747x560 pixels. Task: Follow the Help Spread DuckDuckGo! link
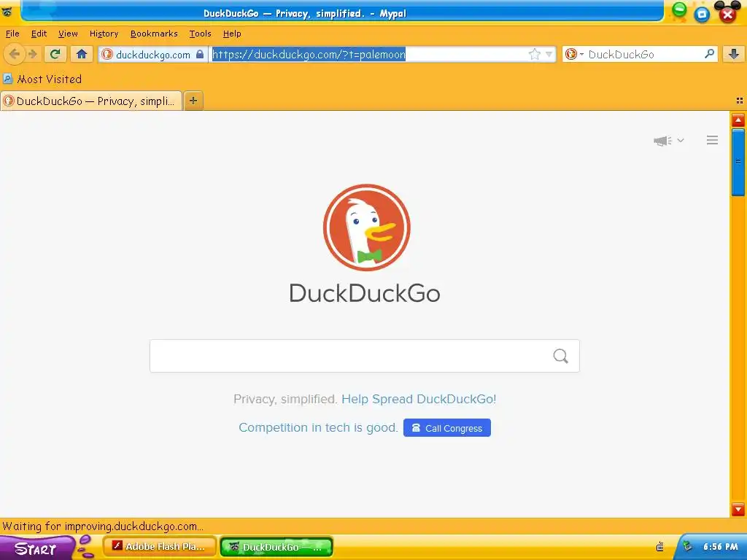419,399
